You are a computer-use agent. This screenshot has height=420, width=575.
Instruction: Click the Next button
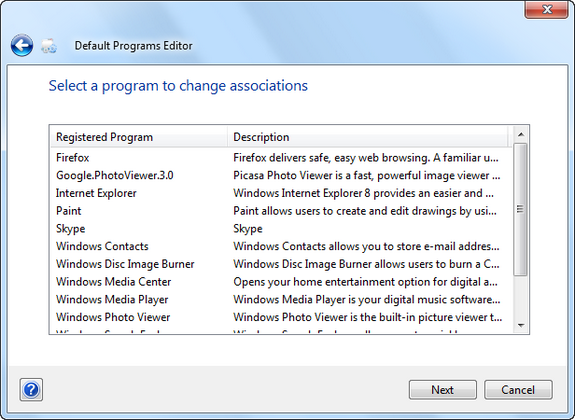coord(443,390)
